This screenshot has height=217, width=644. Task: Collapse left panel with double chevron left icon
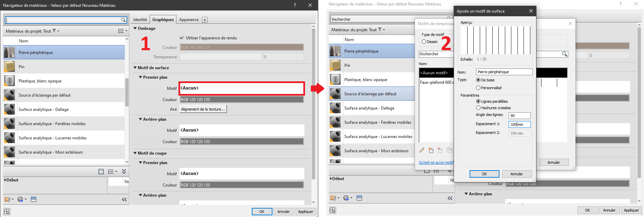coord(124,199)
